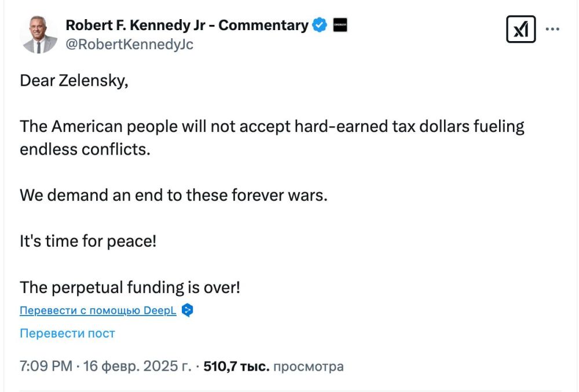Screen dimensions: 579x392
Task: Click the DeepL translator icon
Action: (186, 310)
